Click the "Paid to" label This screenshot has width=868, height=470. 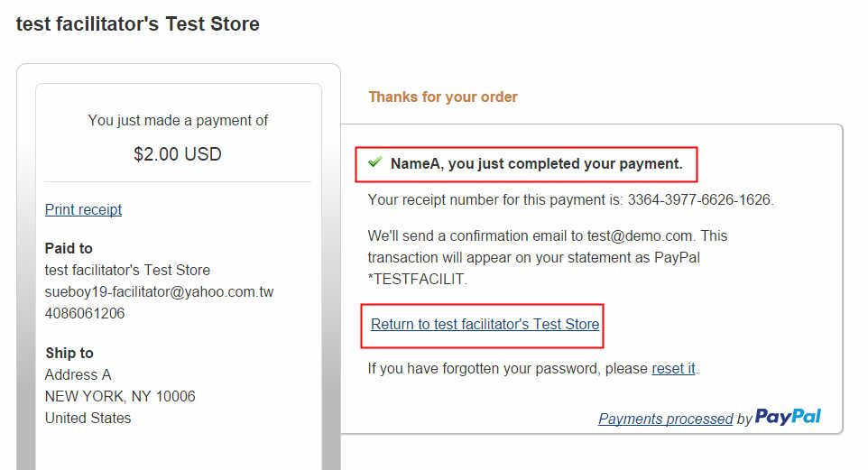[69, 248]
